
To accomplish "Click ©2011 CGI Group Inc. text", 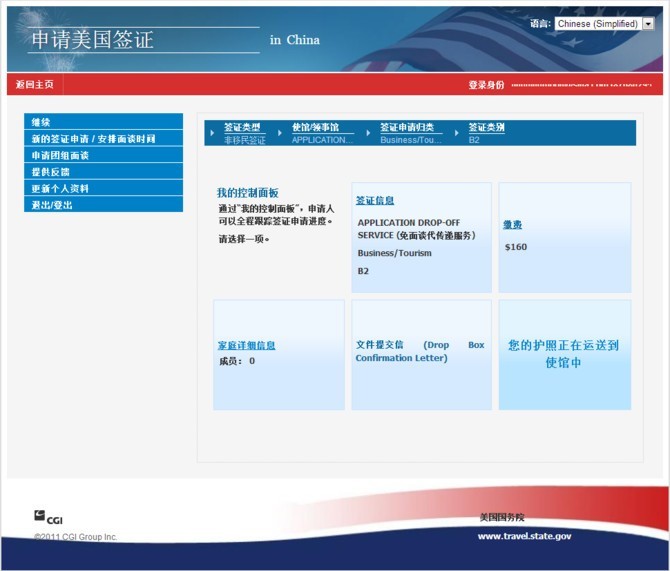I will click(x=75, y=537).
